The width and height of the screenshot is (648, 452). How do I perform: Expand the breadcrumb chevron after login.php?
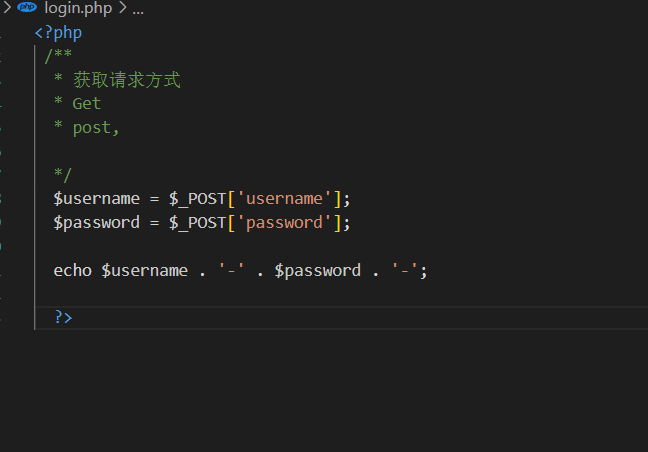click(122, 8)
